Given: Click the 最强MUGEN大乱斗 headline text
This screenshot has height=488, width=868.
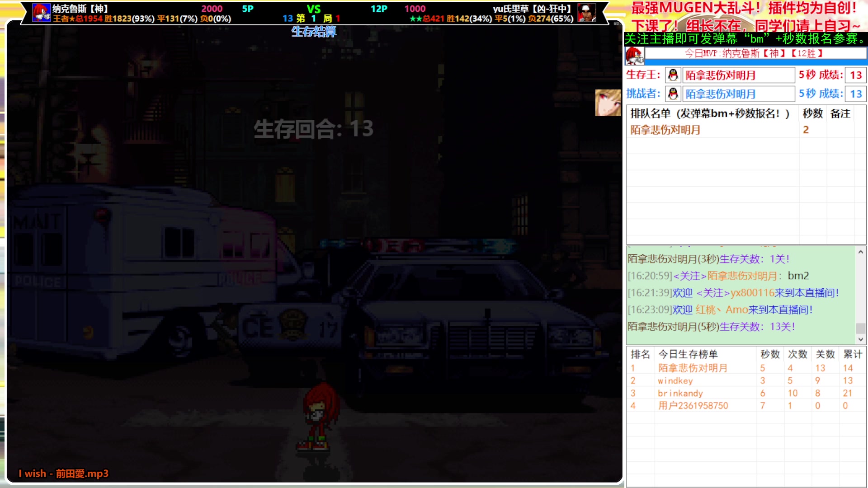Looking at the screenshot, I should point(744,8).
